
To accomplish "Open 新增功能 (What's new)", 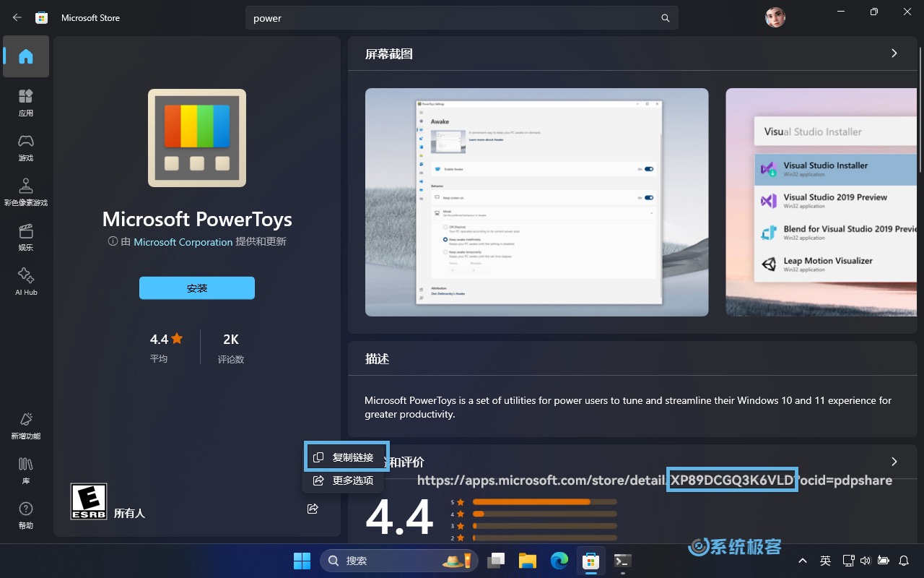I will (26, 426).
